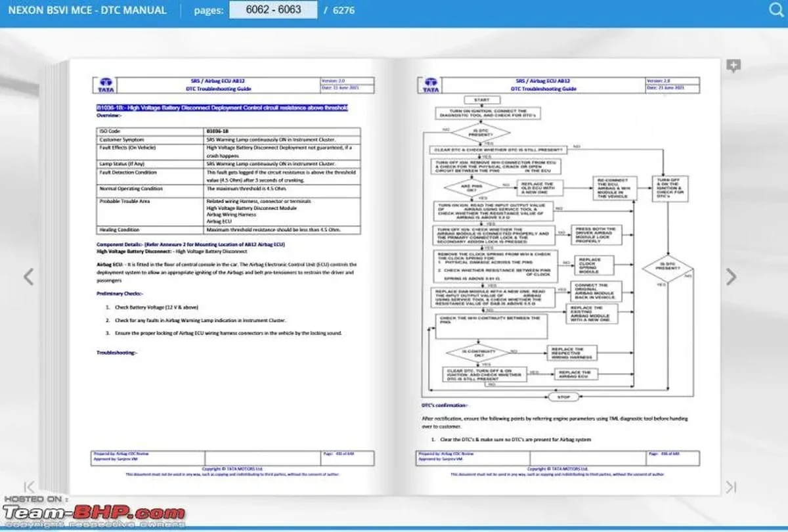Image resolution: width=788 pixels, height=532 pixels.
Task: Go to the previous page with left arrow
Action: coord(28,277)
